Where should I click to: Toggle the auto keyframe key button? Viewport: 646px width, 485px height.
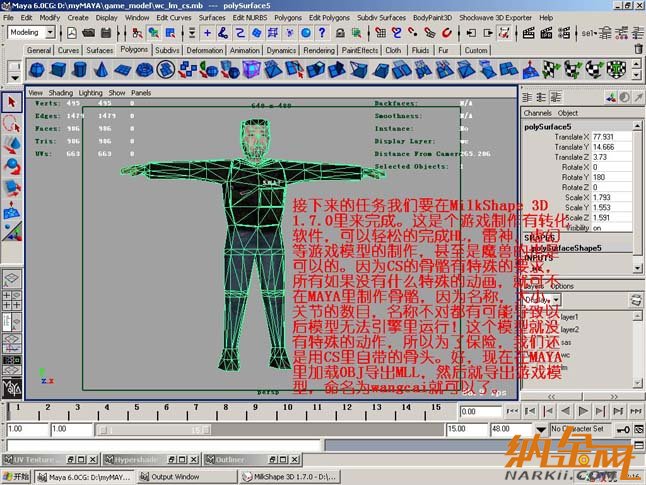click(623, 429)
